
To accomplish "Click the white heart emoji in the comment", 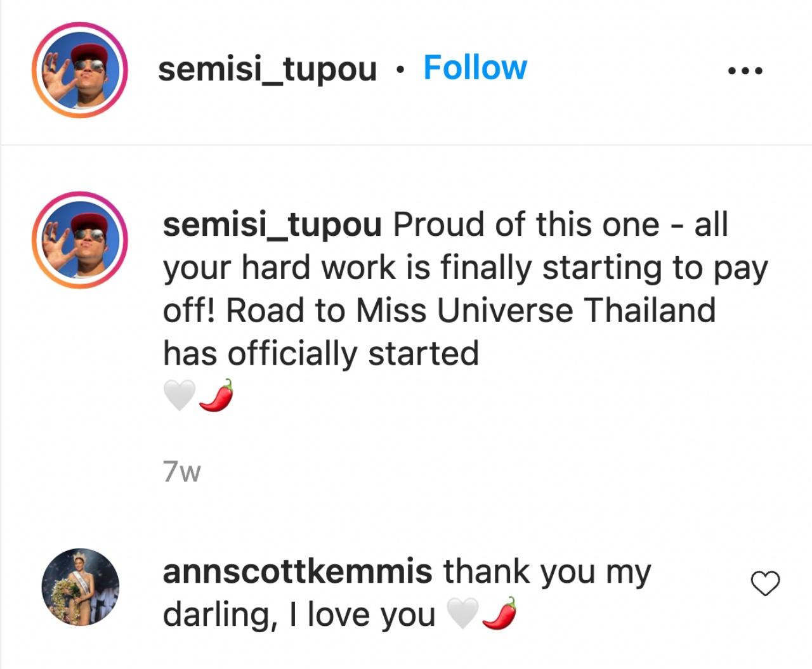I will pyautogui.click(x=462, y=614).
